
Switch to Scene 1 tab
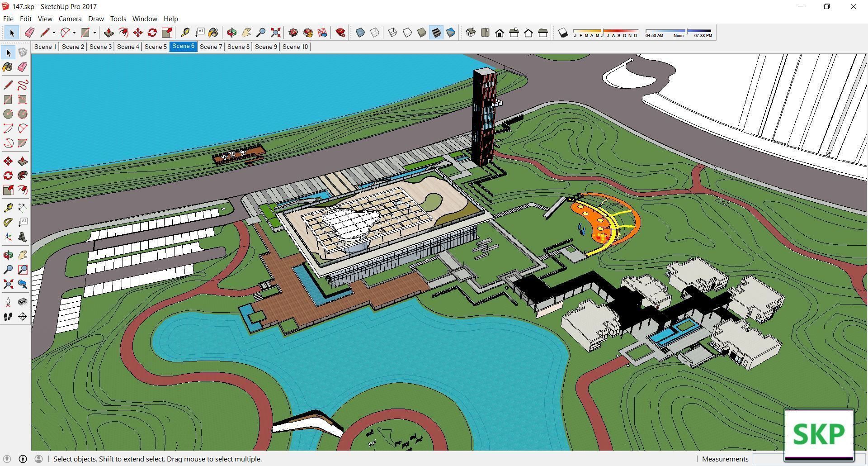(x=45, y=47)
